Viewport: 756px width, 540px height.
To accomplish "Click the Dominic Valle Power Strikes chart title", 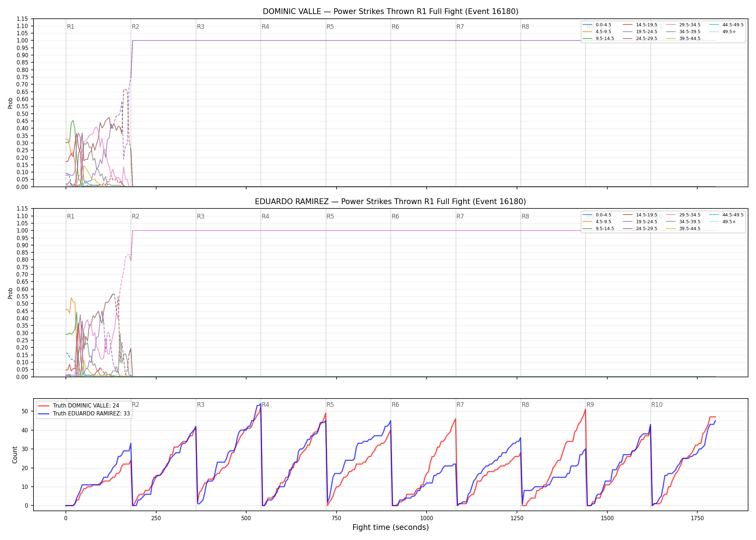I will click(391, 12).
